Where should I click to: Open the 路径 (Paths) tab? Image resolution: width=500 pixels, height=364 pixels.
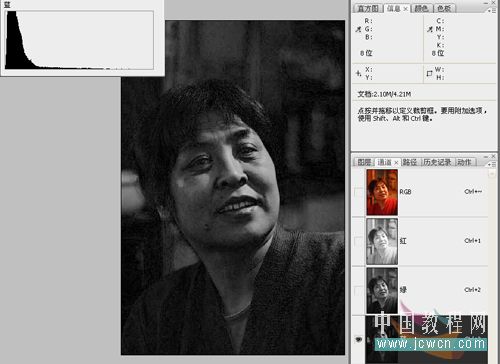410,162
